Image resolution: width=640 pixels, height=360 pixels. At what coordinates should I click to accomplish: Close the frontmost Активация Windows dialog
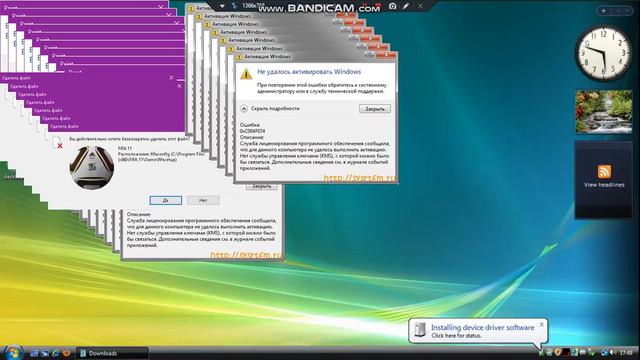[x=386, y=55]
